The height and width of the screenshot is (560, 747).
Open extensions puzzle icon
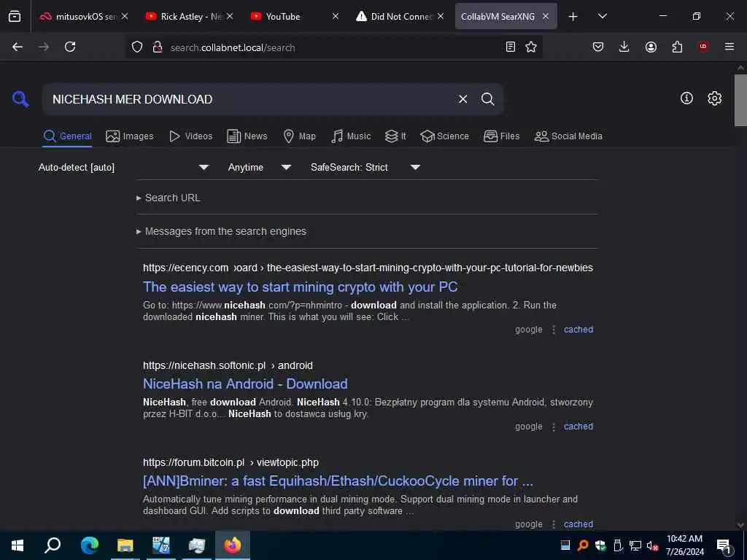click(x=677, y=47)
